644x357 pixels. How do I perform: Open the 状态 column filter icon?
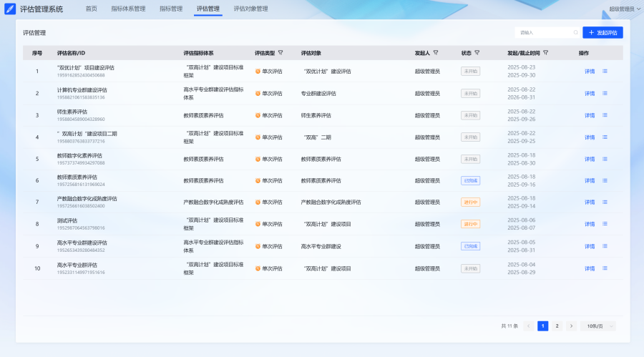(477, 53)
